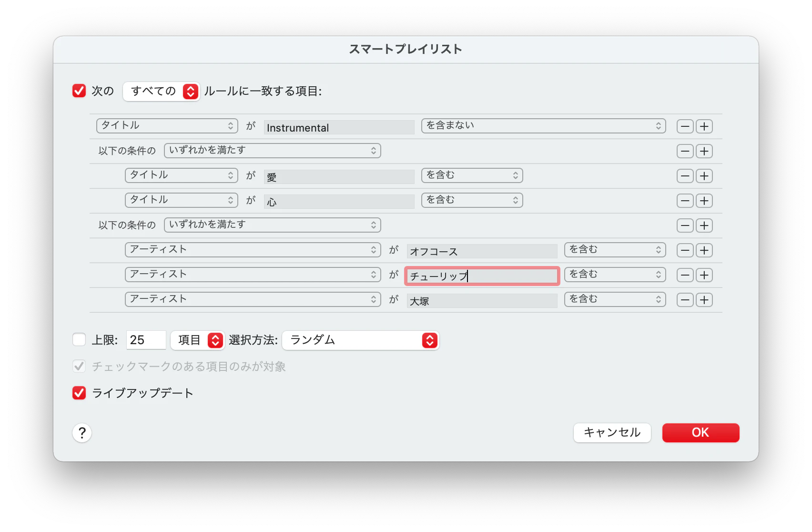Add a rule after the second いずれかを満たす group
The image size is (812, 532).
[x=704, y=225]
